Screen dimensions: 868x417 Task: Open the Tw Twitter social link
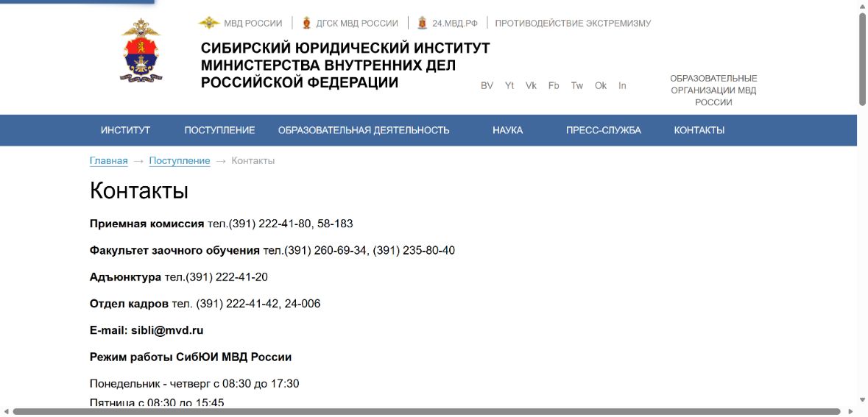click(x=576, y=86)
